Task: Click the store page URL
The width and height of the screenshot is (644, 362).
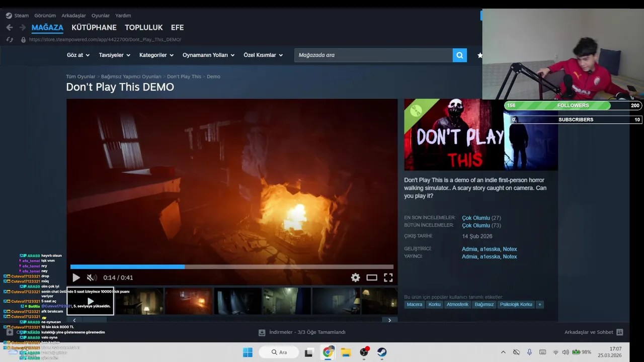Action: (105, 40)
